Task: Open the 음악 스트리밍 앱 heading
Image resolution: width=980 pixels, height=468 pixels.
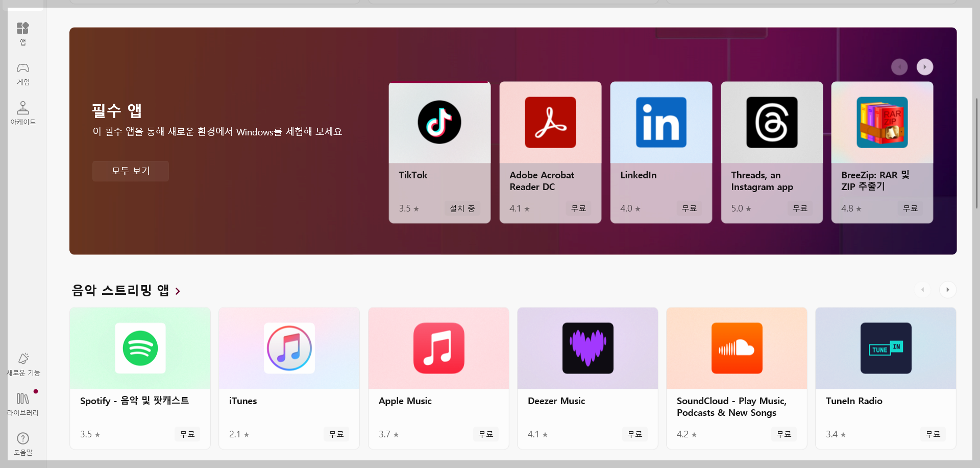Action: pyautogui.click(x=120, y=290)
